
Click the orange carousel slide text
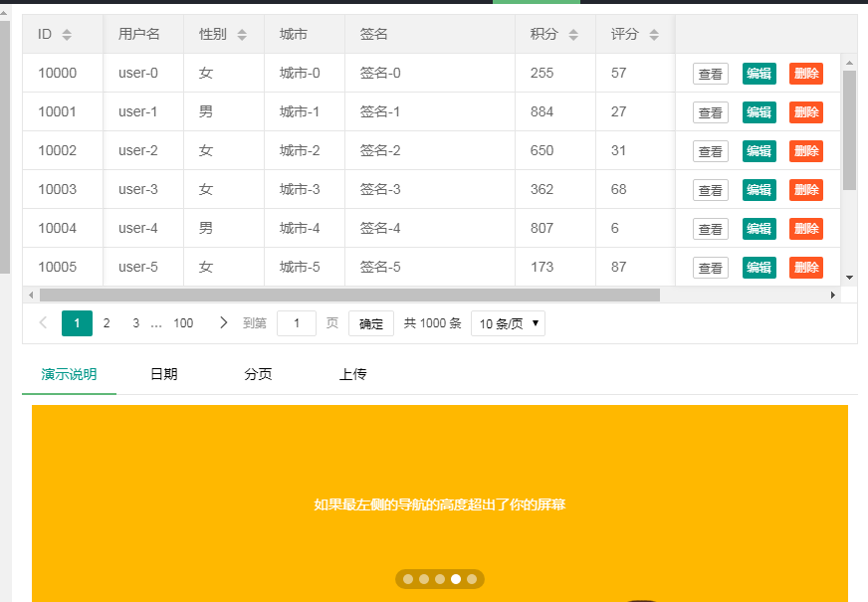click(x=440, y=504)
